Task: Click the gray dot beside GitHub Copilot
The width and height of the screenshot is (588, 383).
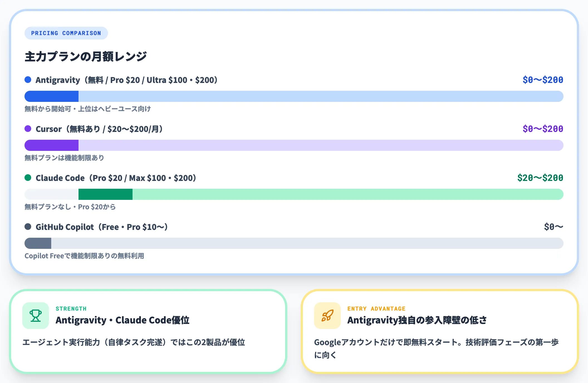Action: coord(28,227)
